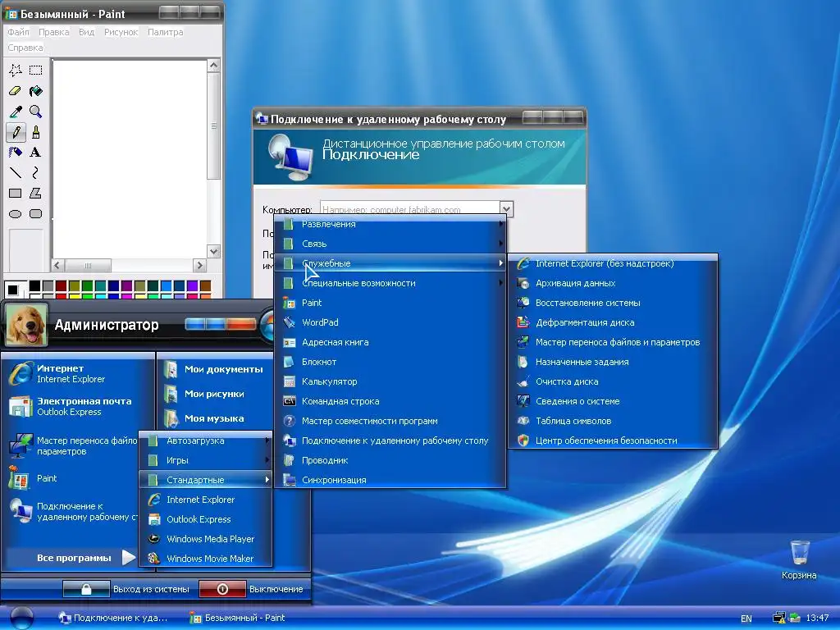This screenshot has width=840, height=630.
Task: Open the Файл menu in Paint
Action: pos(18,32)
